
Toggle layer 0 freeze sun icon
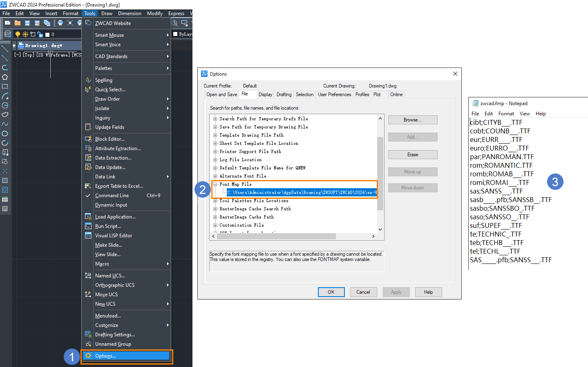click(25, 34)
